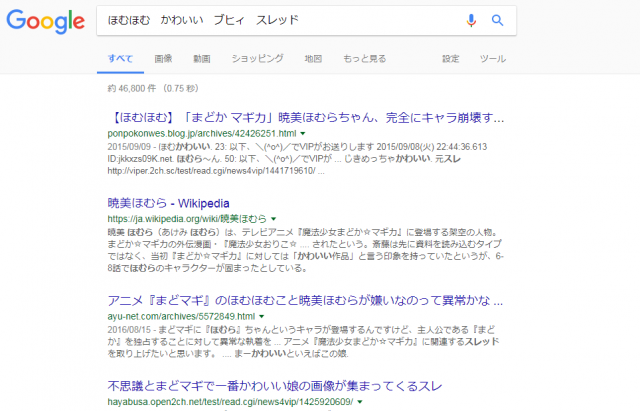
Task: Expand dropdown arrow beside ja.wikipedia.org URL
Action: [273, 219]
